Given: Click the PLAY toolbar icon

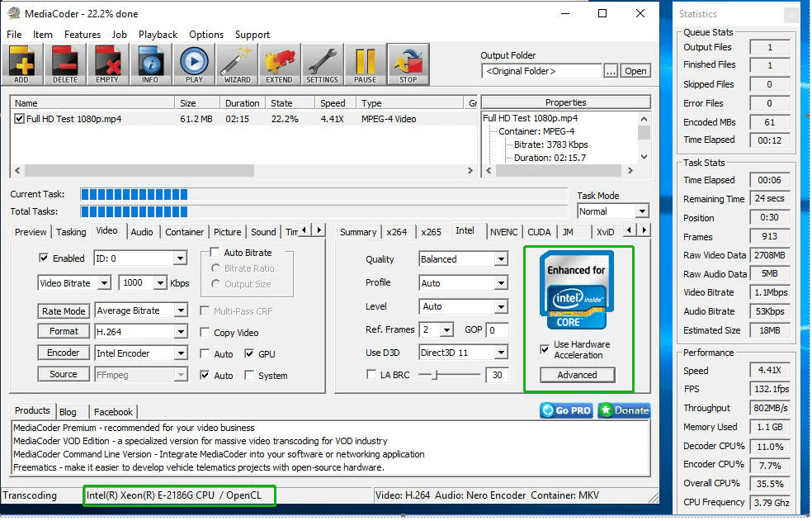Looking at the screenshot, I should point(194,64).
